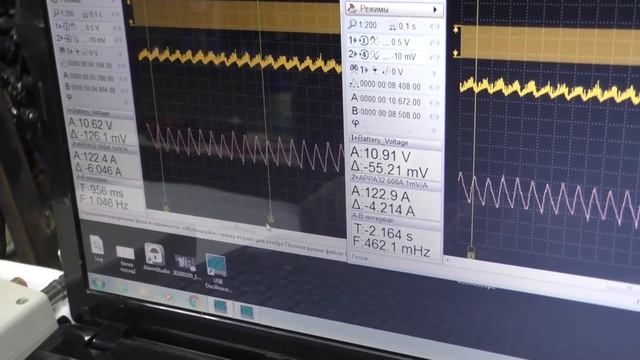This screenshot has width=640, height=360.
Task: Click 1▸Battery_Voltage header, right window
Action: [395, 141]
